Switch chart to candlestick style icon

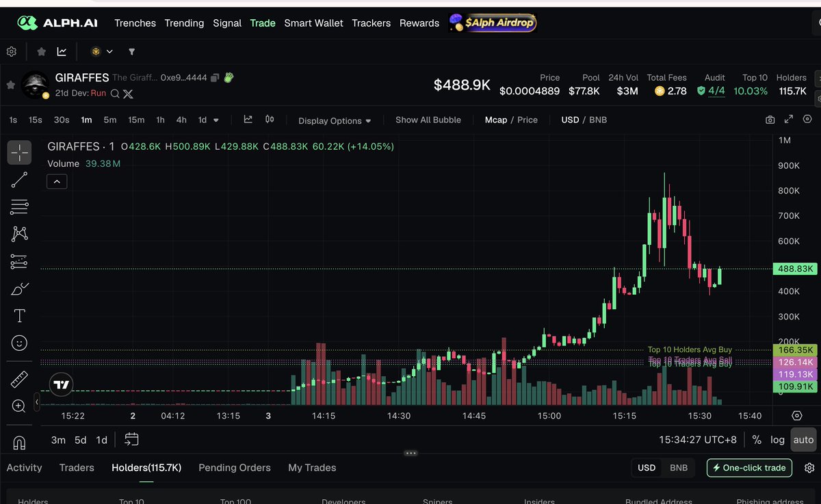point(270,120)
